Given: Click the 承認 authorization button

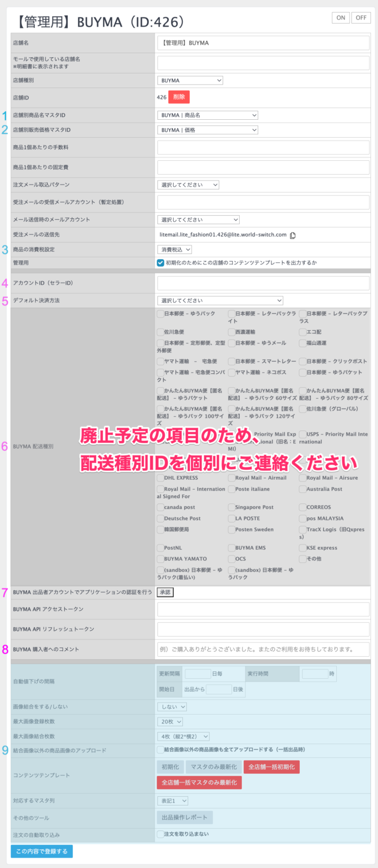Looking at the screenshot, I should (165, 592).
